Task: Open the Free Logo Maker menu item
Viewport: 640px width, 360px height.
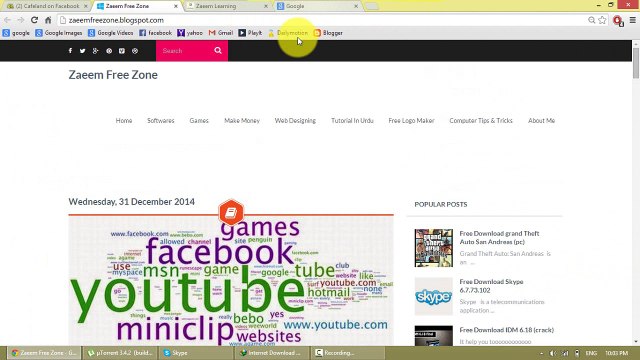Action: pos(411,120)
